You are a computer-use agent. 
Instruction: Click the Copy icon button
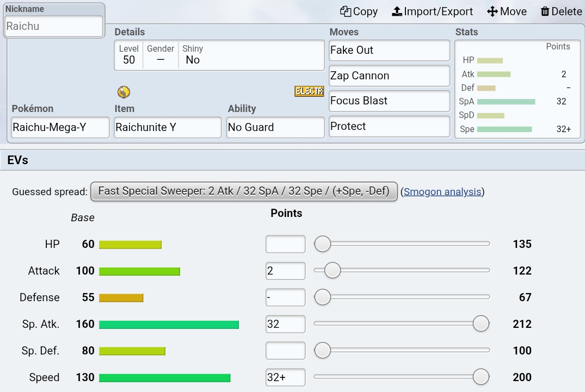tap(359, 11)
